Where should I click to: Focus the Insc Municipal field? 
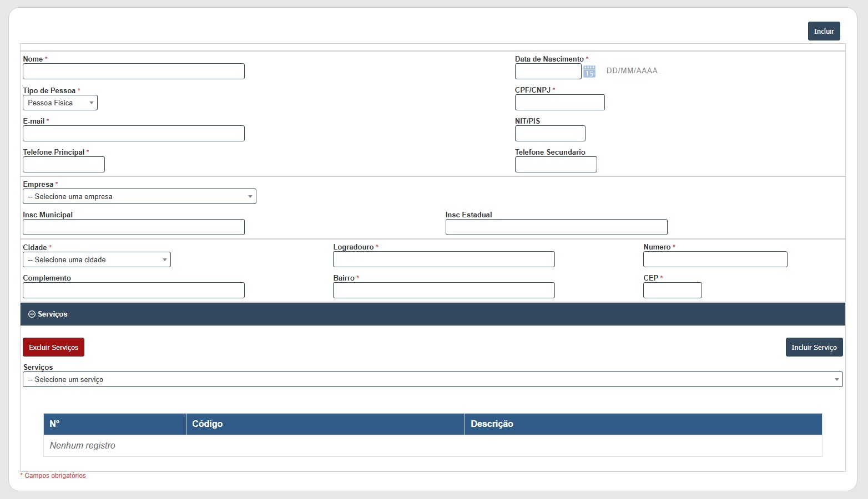click(x=134, y=227)
